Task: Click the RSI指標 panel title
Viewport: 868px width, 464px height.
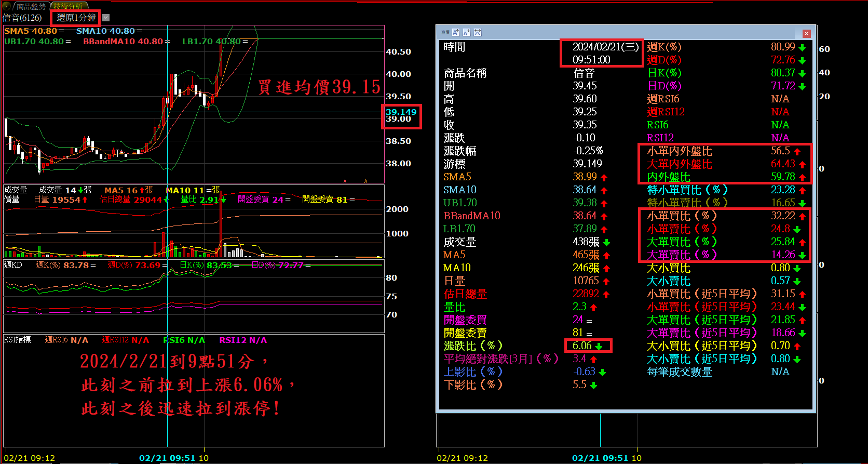Action: pos(17,340)
